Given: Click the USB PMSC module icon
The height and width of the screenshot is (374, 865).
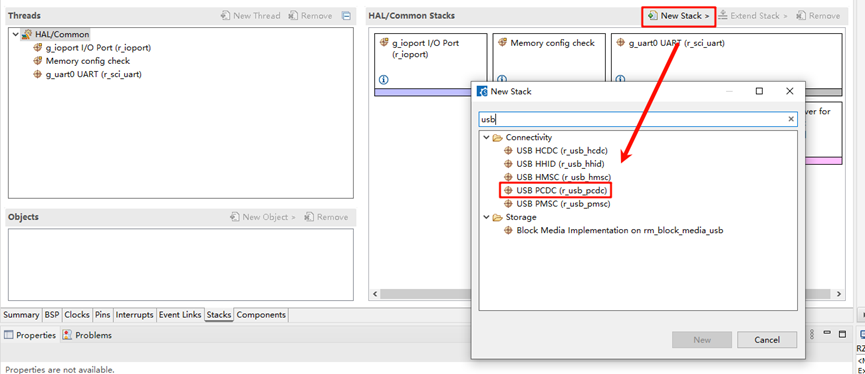Looking at the screenshot, I should [x=509, y=204].
